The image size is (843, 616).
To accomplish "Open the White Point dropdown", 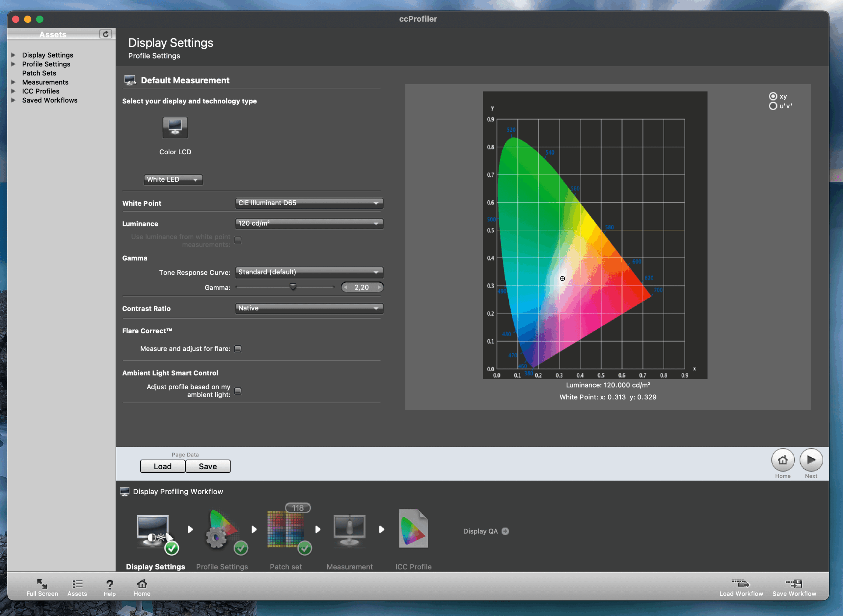I will click(309, 203).
